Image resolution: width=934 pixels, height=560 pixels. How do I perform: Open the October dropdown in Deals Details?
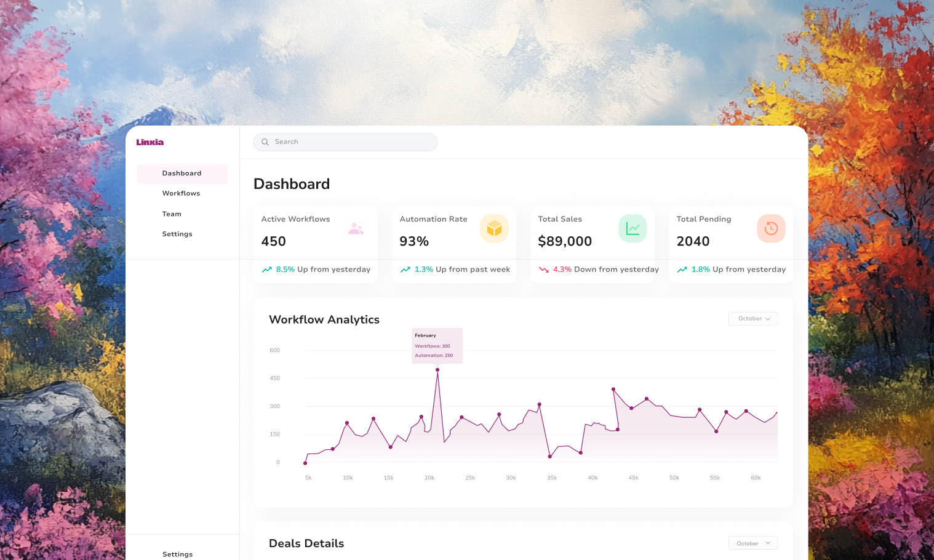pyautogui.click(x=752, y=543)
